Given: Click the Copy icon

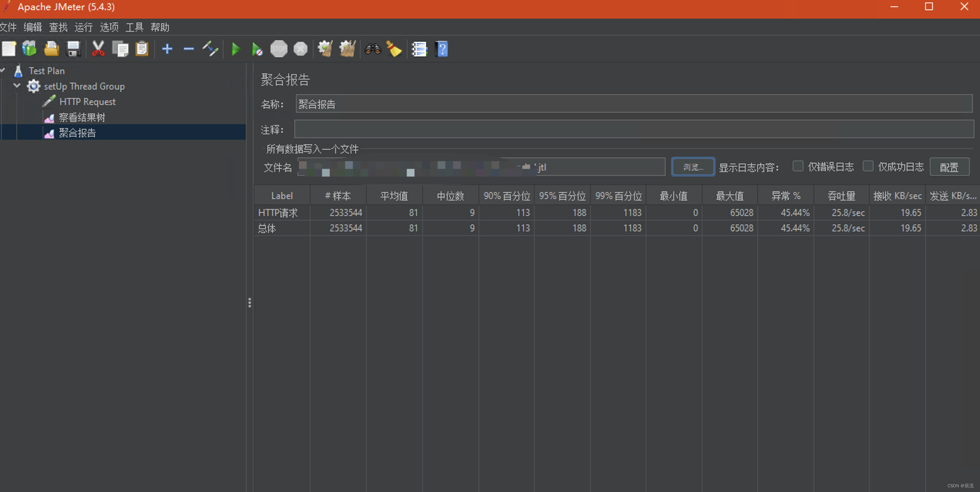Looking at the screenshot, I should (x=120, y=49).
